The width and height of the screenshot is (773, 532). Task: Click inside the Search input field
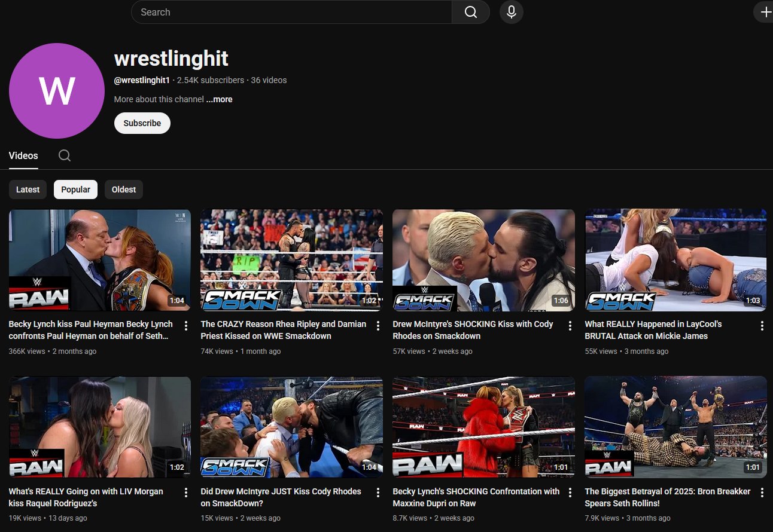[x=291, y=12]
